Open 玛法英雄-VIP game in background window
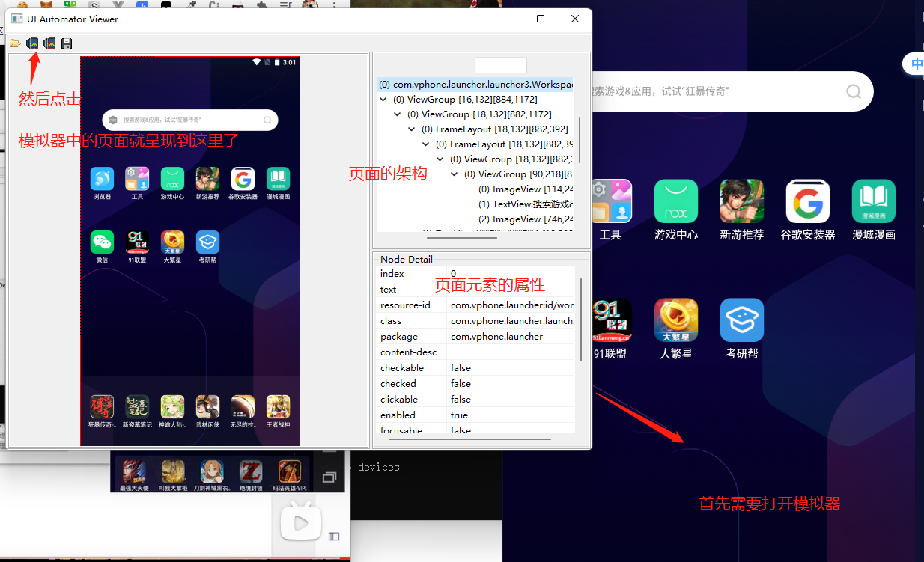This screenshot has height=562, width=924. [x=290, y=472]
